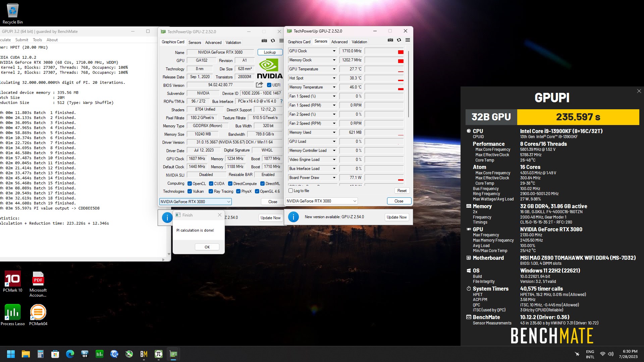Click Close button in Sensors GPU-Z window
This screenshot has height=362, width=644.
(399, 201)
